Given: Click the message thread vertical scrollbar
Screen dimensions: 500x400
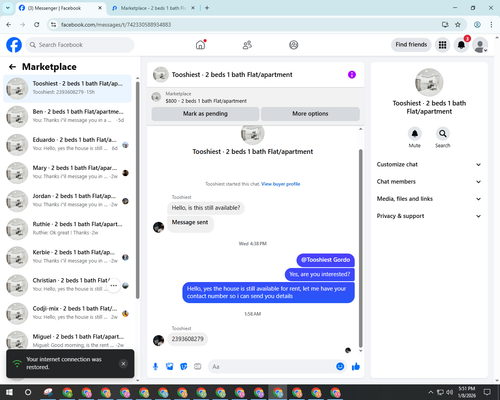Looking at the screenshot, I should click(360, 248).
